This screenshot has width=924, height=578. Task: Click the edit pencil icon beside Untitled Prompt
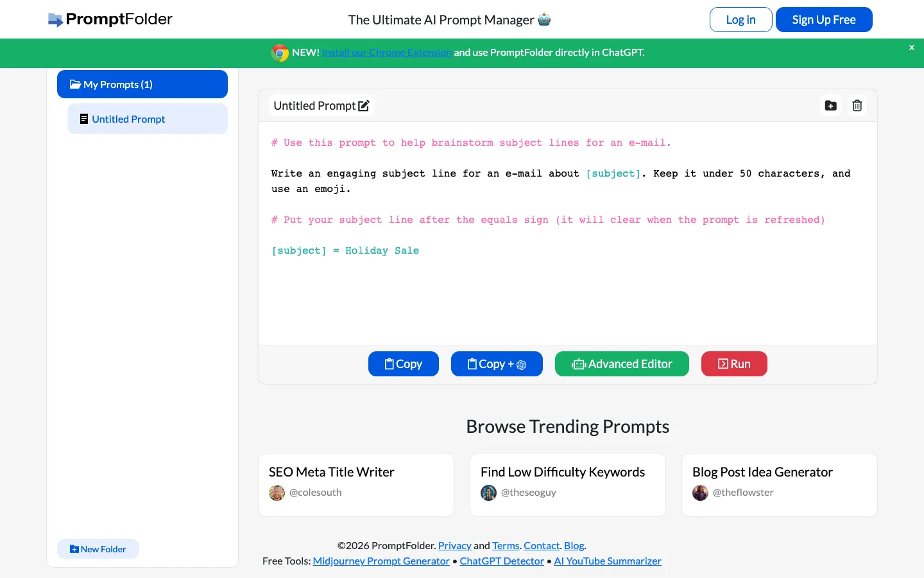point(364,106)
